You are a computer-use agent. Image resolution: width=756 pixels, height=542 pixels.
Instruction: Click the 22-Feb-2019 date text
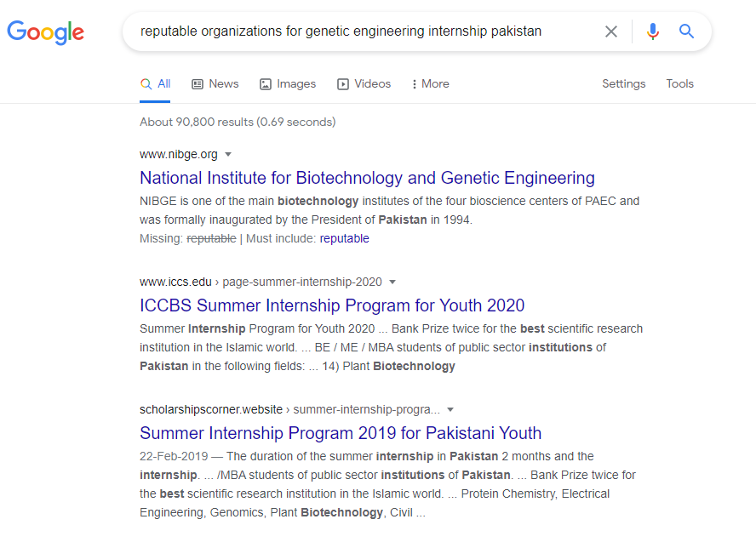pyautogui.click(x=174, y=456)
